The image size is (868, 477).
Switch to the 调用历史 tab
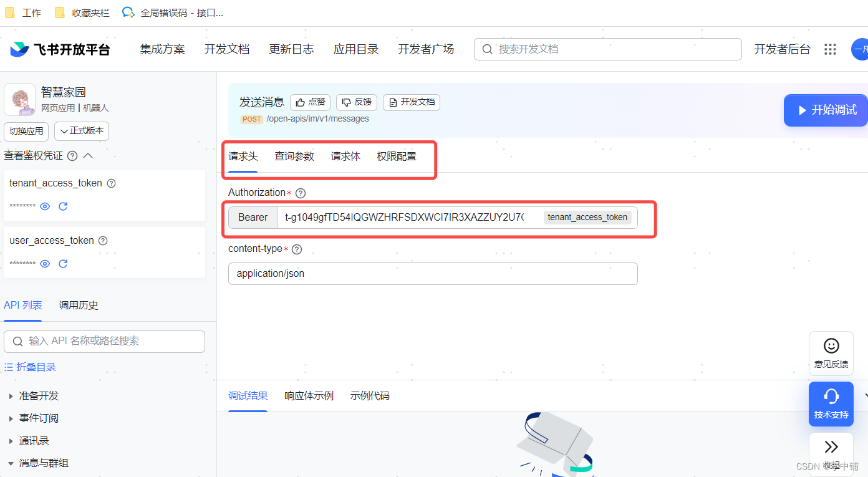(79, 306)
